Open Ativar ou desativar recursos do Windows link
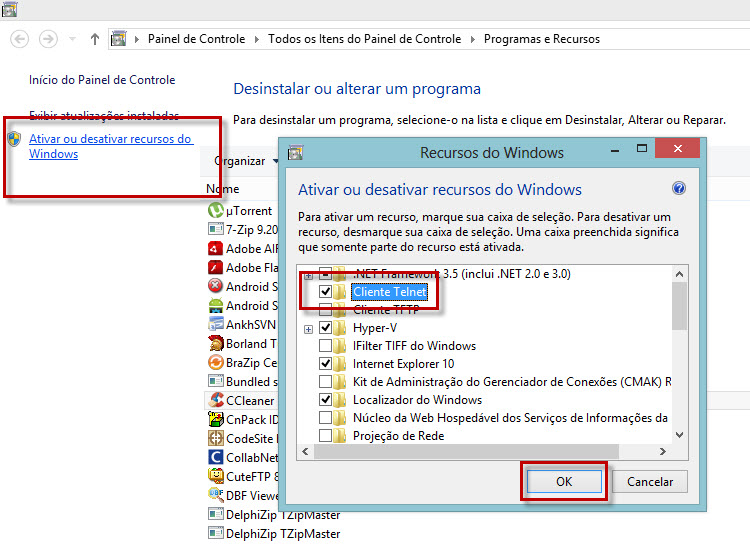 111,146
